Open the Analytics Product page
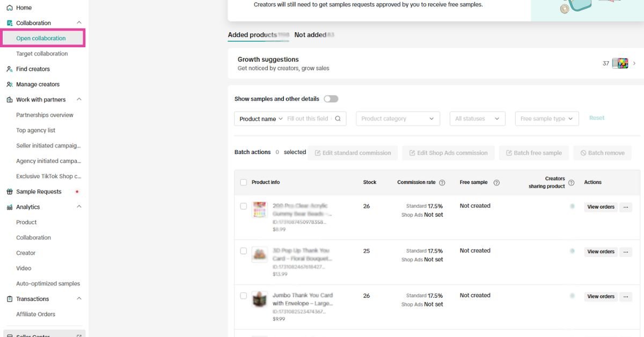 click(x=26, y=222)
